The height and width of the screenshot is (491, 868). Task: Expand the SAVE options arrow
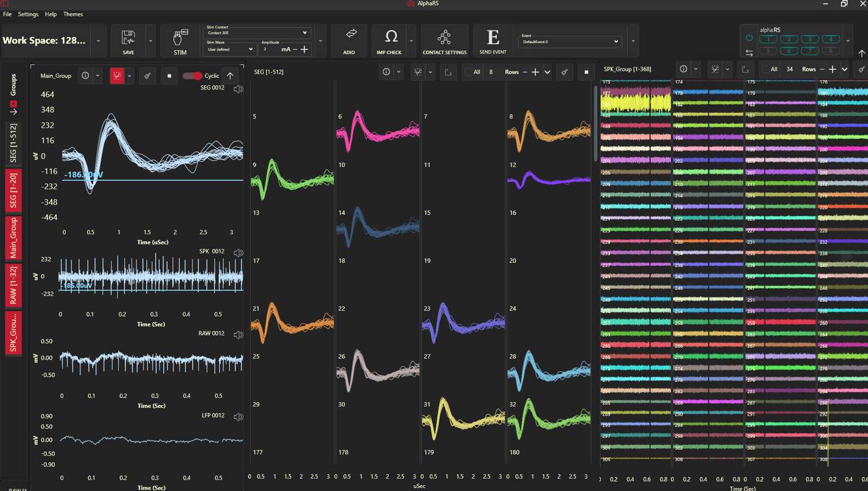pyautogui.click(x=150, y=41)
